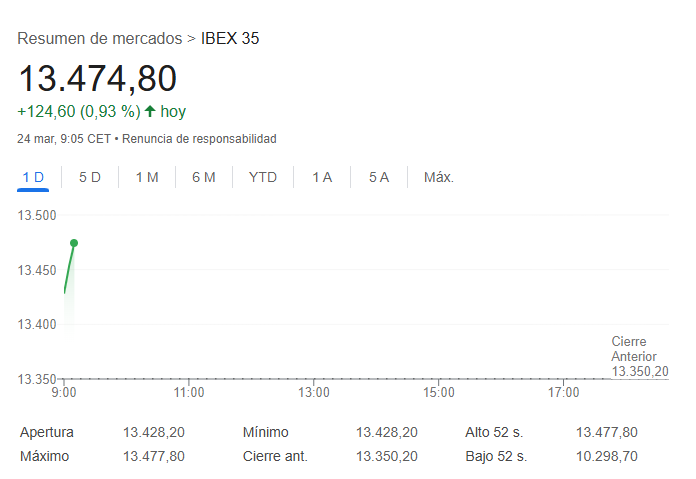Screen dimensions: 696x479
Task: Show the Máx. full history tab
Action: (439, 177)
